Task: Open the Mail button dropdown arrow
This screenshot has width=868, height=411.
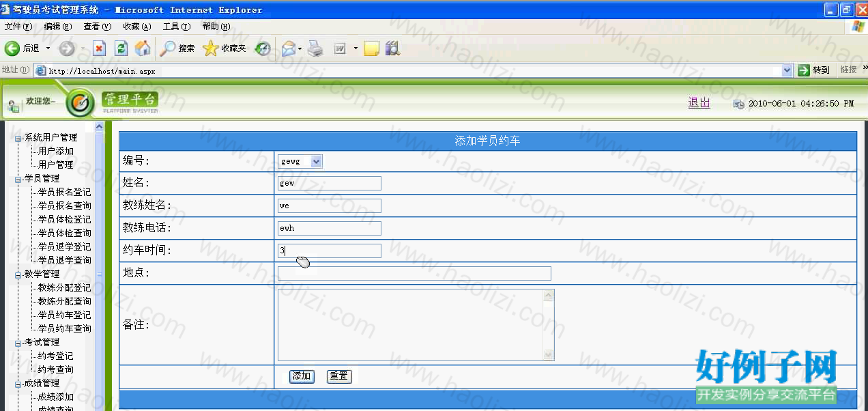Action: (x=300, y=48)
